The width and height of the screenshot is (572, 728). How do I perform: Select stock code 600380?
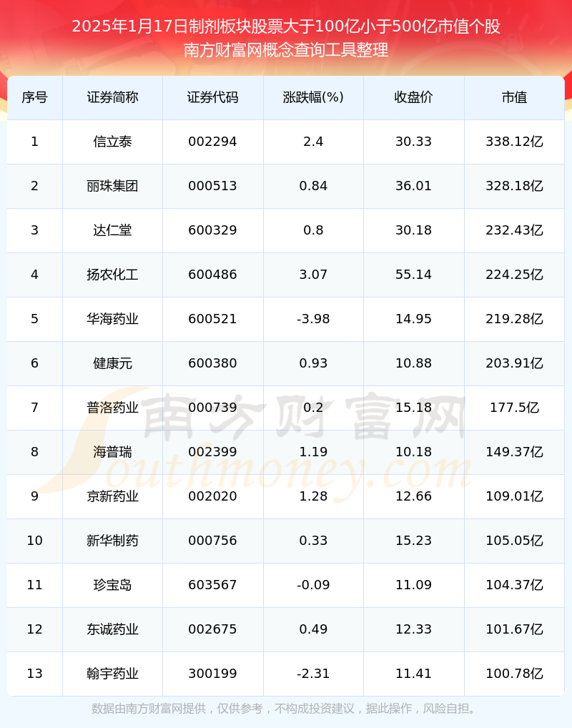point(212,363)
